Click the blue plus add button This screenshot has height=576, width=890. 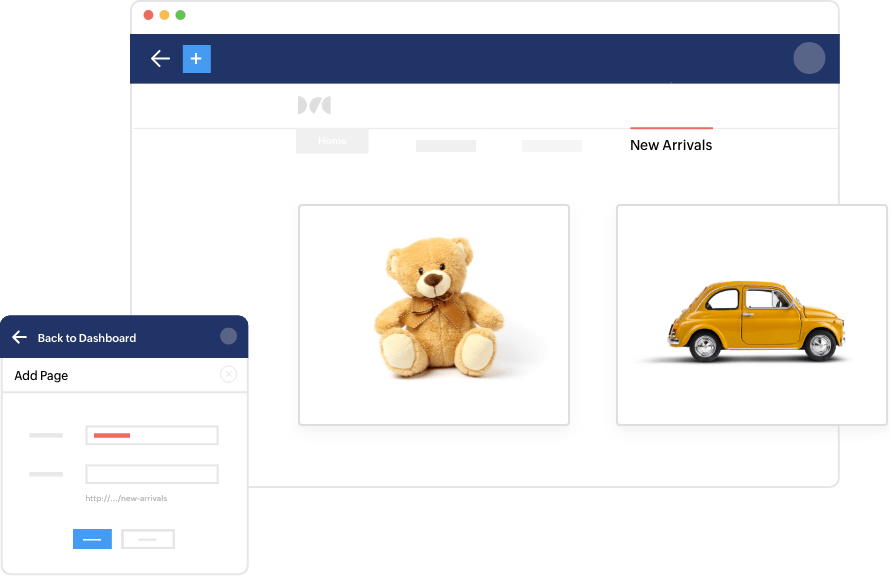[197, 59]
